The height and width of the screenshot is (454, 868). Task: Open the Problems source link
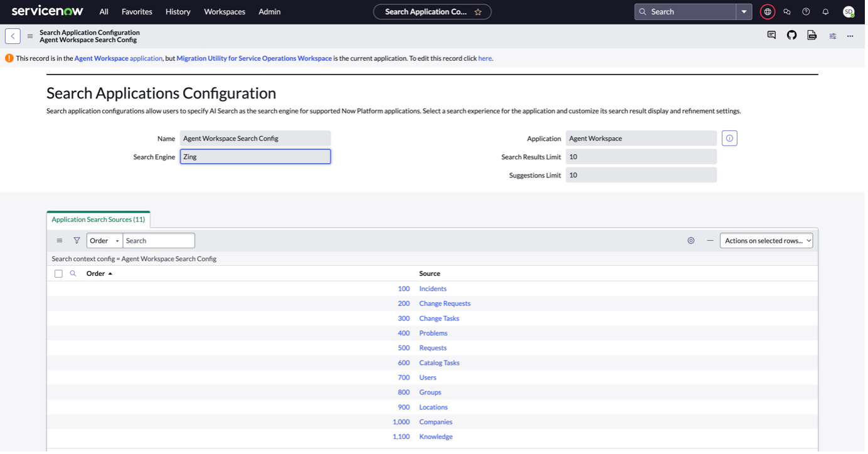click(435, 334)
